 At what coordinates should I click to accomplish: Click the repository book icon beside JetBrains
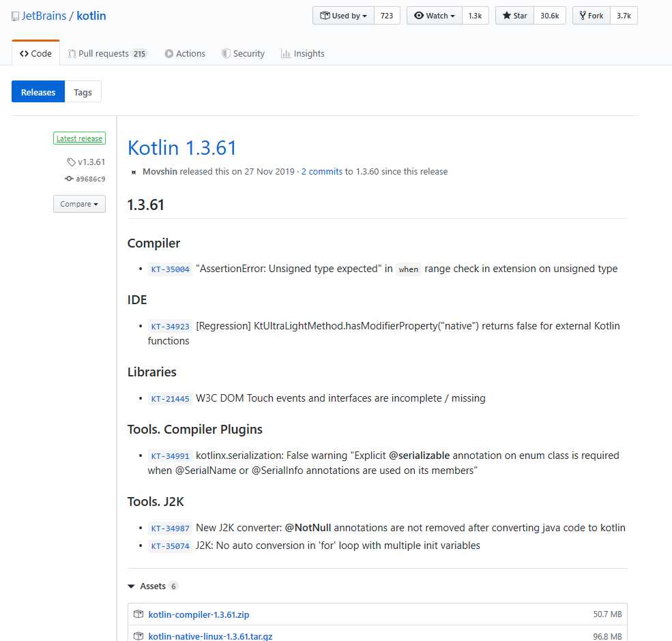[15, 16]
